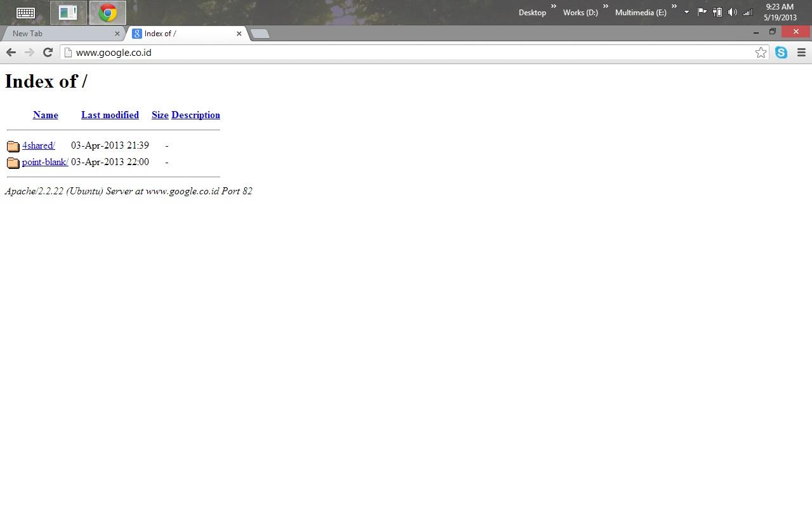Click the Index of / page heading
This screenshot has height=508, width=812.
tap(46, 81)
